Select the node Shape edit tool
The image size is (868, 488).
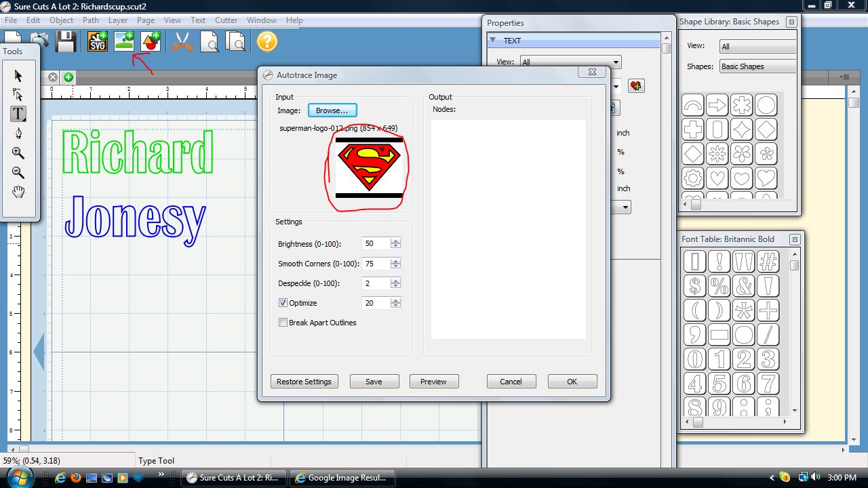[x=18, y=95]
